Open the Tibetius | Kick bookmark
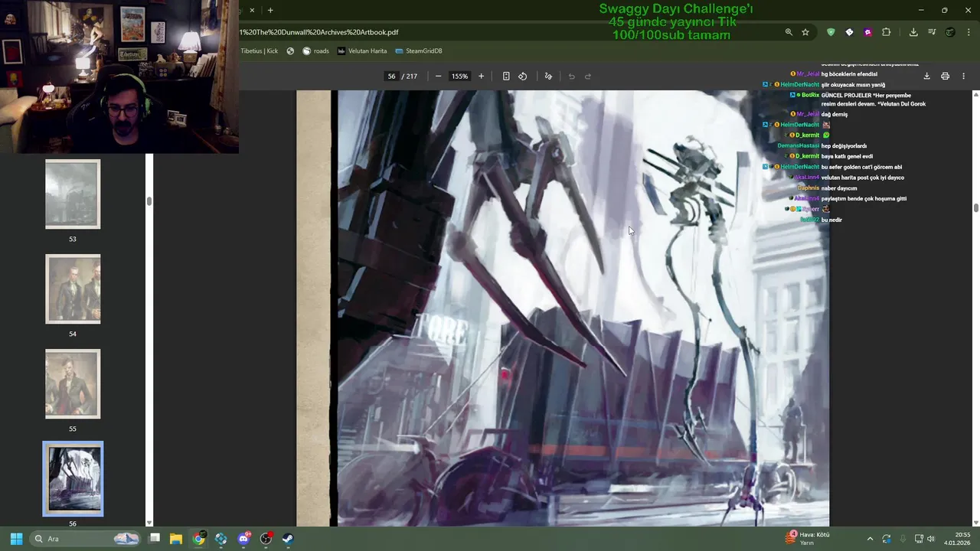This screenshot has height=551, width=980. coord(260,51)
